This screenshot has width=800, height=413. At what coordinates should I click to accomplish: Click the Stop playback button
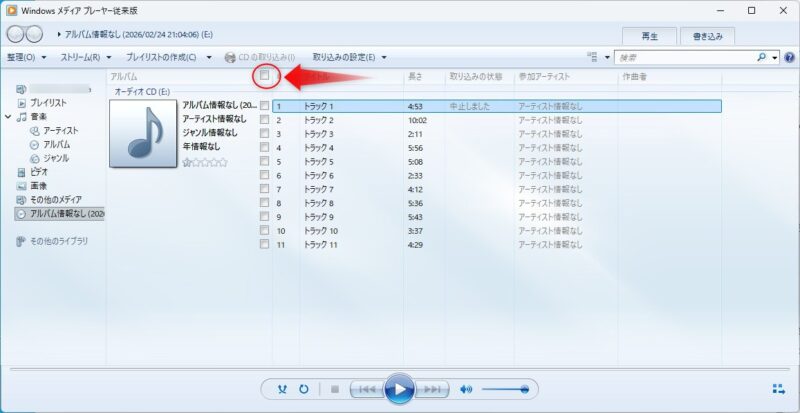pyautogui.click(x=335, y=389)
